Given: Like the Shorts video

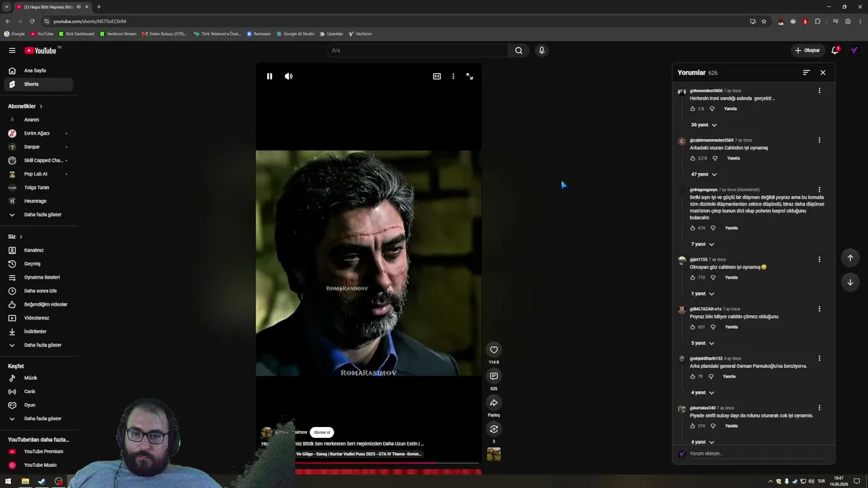Looking at the screenshot, I should [494, 350].
